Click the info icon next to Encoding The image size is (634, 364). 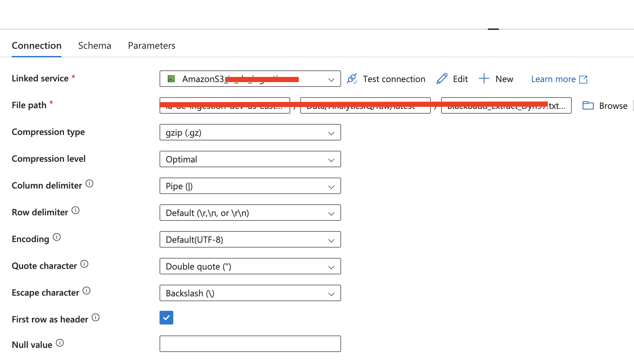[x=57, y=237]
